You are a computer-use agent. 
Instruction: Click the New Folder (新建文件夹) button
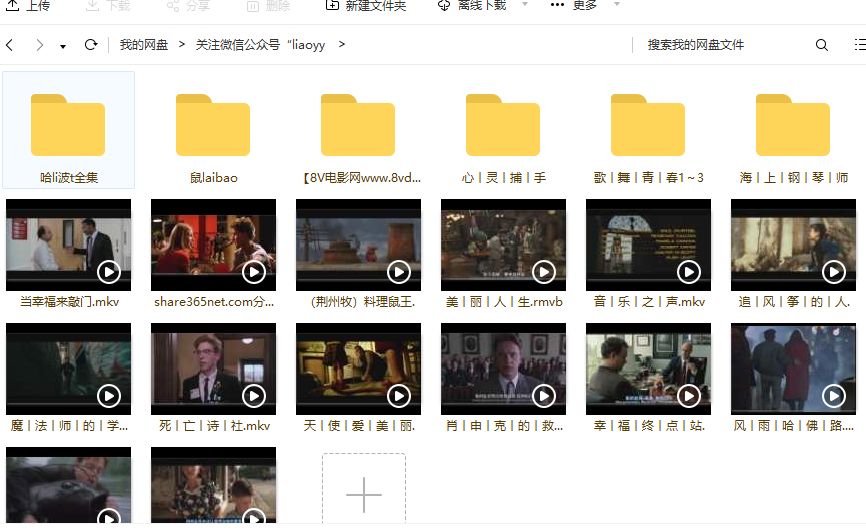366,6
